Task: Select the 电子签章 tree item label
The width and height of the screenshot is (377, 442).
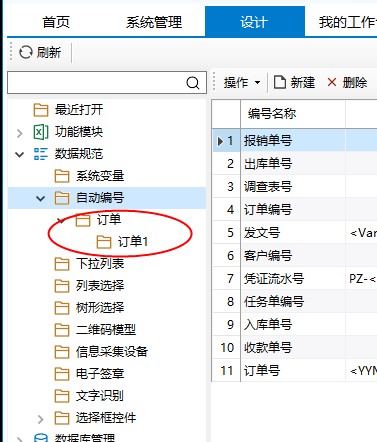Action: pos(100,374)
